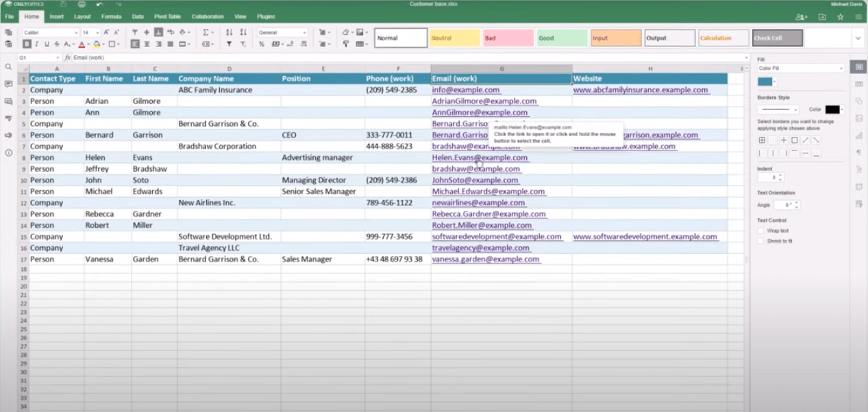
Task: Open the Formula tab
Action: click(111, 16)
